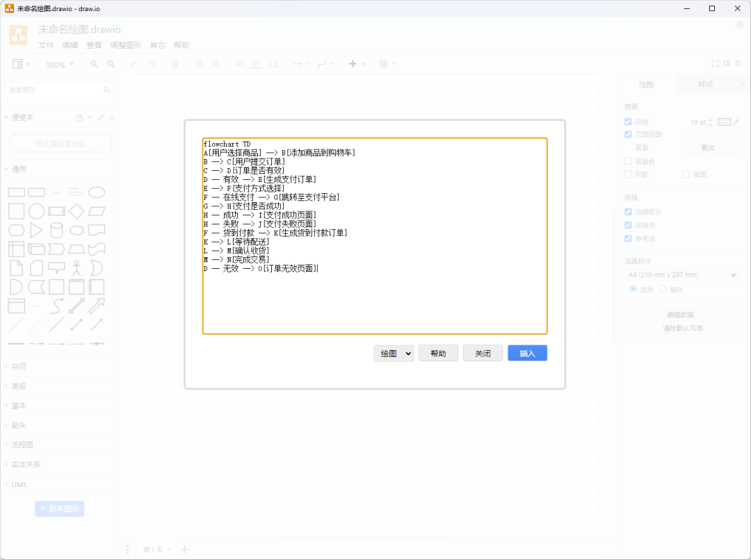Open the 文件 menu
This screenshot has width=751, height=560.
tap(46, 45)
